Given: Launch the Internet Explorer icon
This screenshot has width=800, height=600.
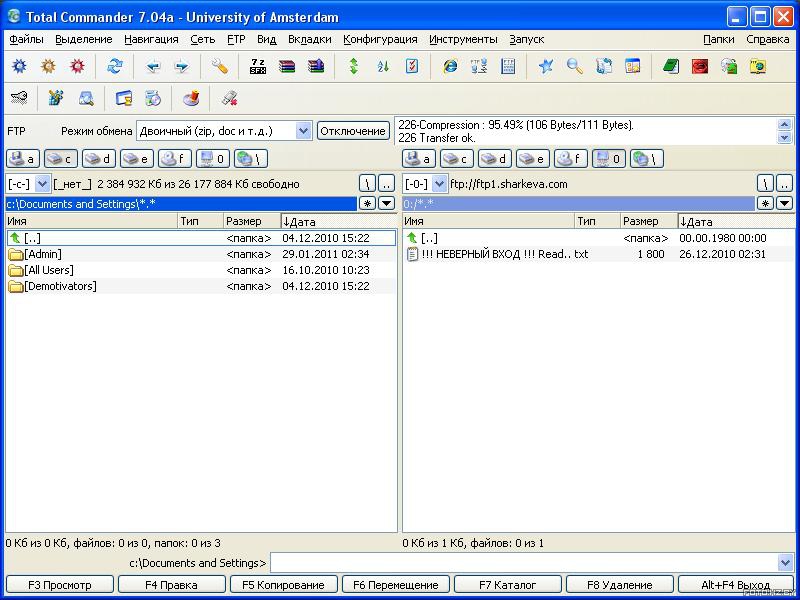Looking at the screenshot, I should click(450, 66).
